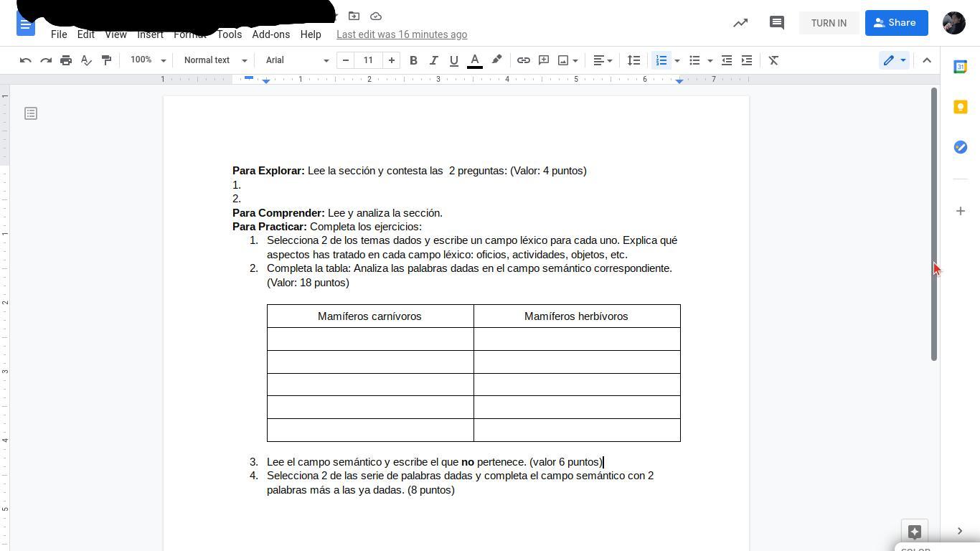This screenshot has width=980, height=551.
Task: Open the Arial font dropdown
Action: 297,60
